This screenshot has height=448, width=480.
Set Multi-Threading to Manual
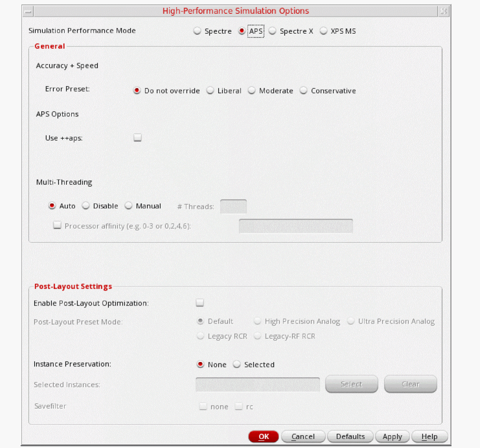[129, 206]
